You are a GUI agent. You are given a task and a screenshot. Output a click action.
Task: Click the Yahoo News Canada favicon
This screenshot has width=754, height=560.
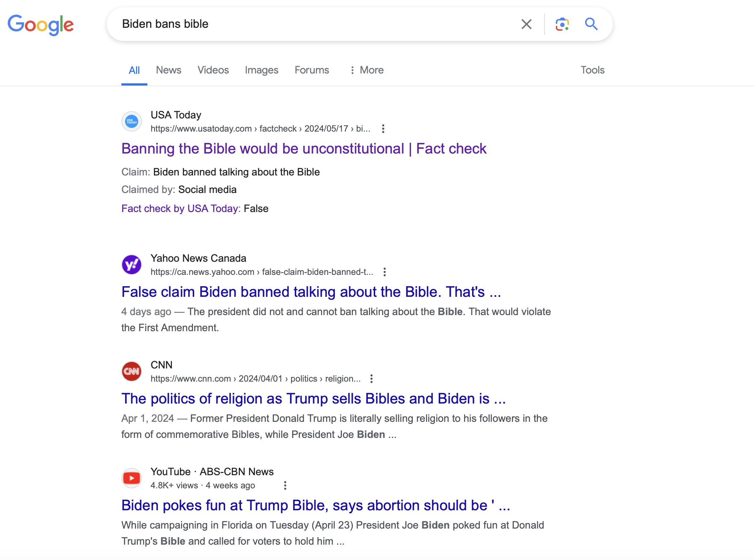click(132, 265)
